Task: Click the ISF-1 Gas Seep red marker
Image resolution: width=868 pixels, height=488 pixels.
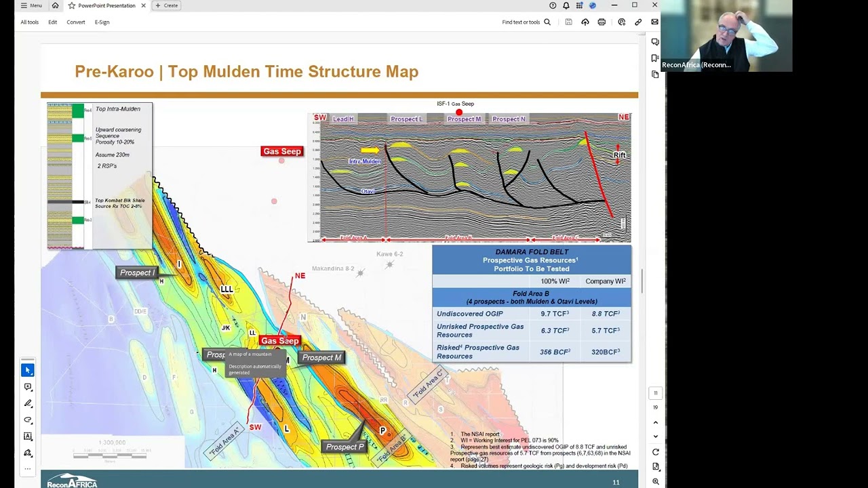Action: click(459, 113)
